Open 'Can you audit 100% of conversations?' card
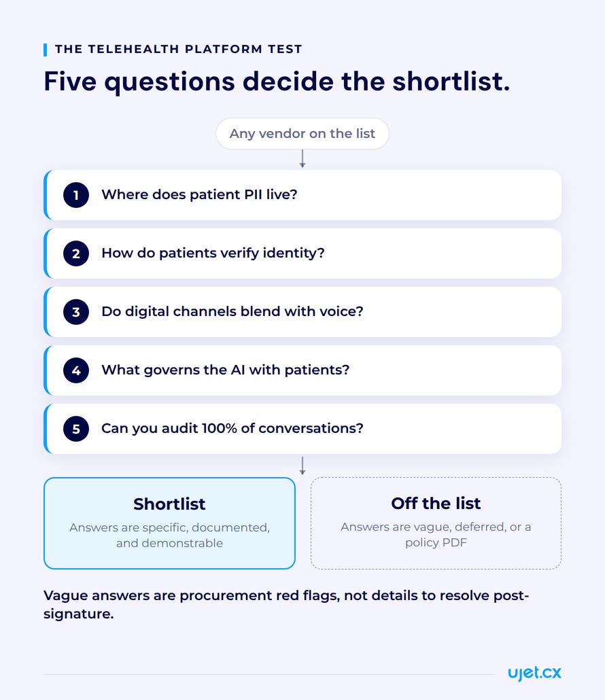This screenshot has height=700, width=605. click(x=302, y=429)
